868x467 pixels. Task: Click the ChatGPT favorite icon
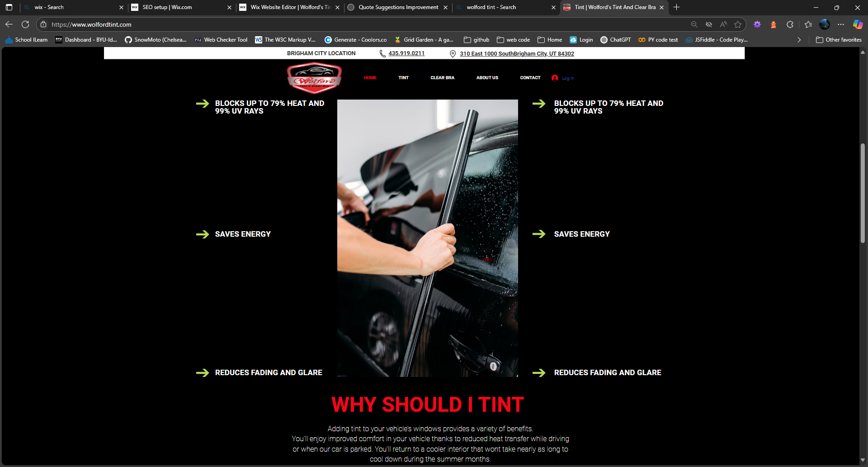click(x=604, y=40)
